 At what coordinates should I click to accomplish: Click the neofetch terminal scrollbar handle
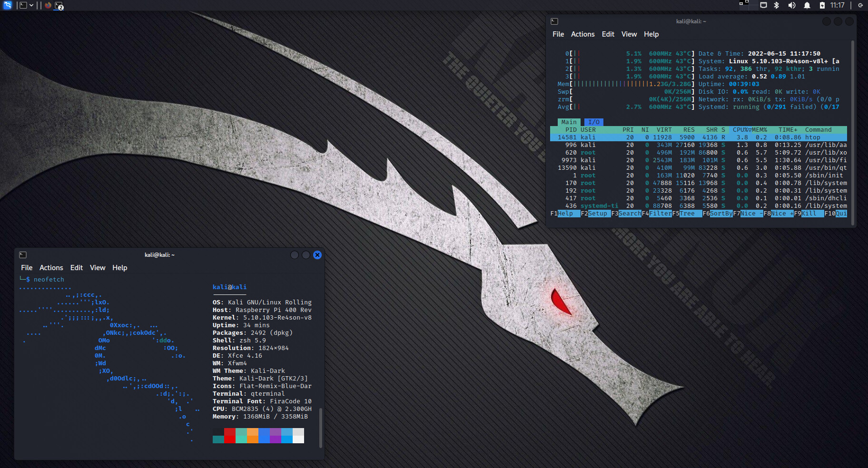coord(321,428)
